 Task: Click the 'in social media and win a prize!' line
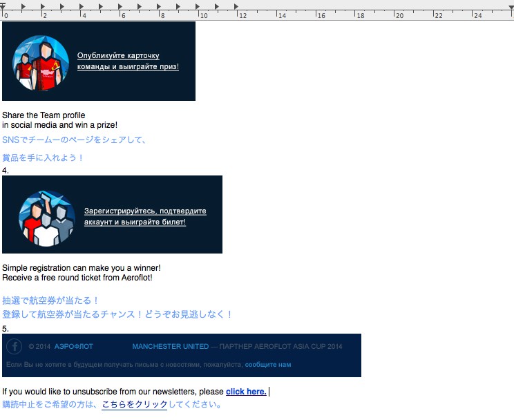59,125
